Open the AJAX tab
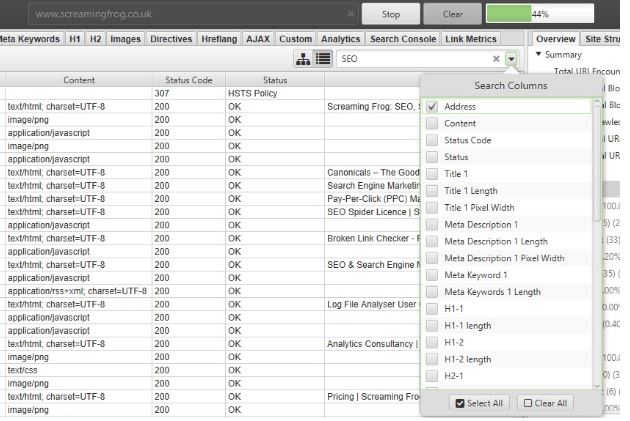Viewport: 630px width, 421px height. 258,39
